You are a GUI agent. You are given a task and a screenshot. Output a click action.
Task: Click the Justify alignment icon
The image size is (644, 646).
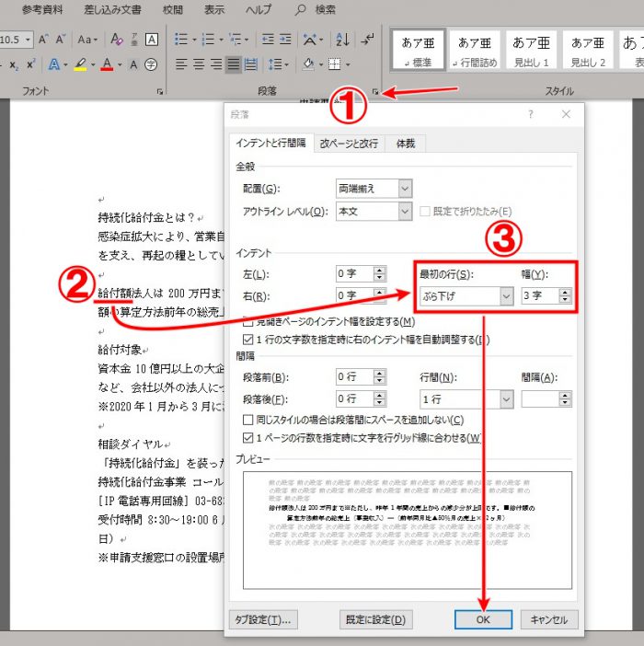(234, 64)
